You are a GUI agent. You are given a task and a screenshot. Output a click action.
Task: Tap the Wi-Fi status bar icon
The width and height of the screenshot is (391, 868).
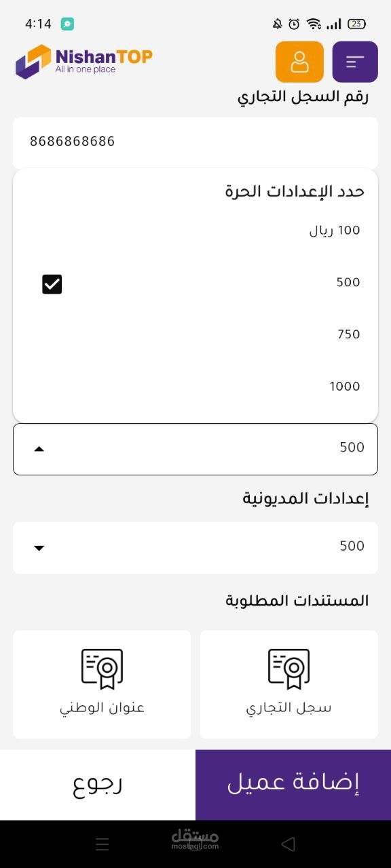(314, 24)
